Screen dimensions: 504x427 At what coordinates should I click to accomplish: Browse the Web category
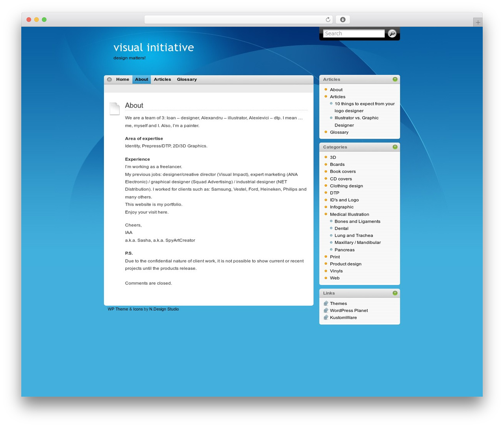click(x=335, y=278)
